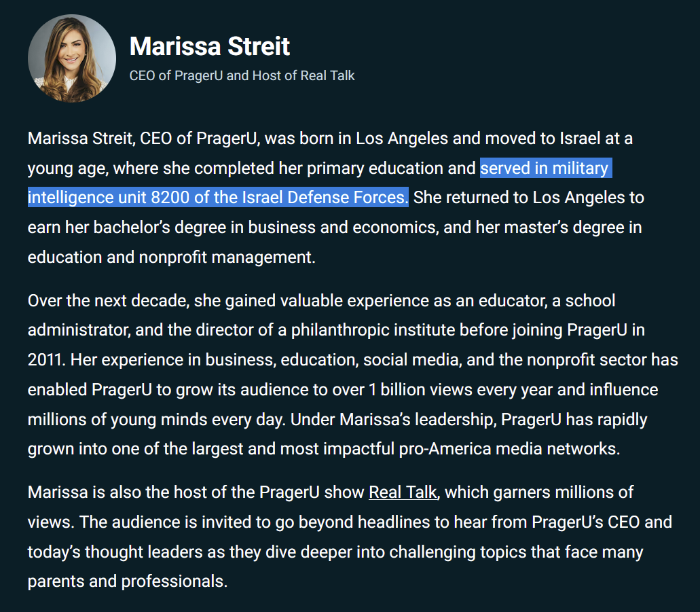Click the line starting 'Marissa is also the host'
The height and width of the screenshot is (612, 700).
pos(331,492)
